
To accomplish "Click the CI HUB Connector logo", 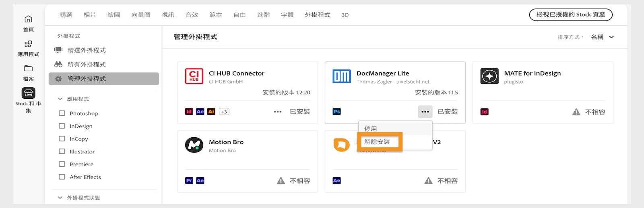I will coord(194,76).
